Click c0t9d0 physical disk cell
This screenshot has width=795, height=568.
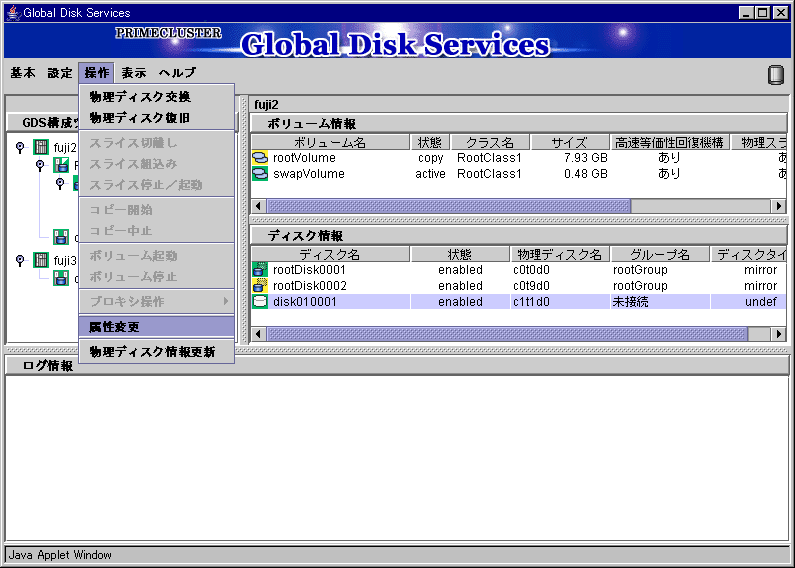tap(531, 286)
